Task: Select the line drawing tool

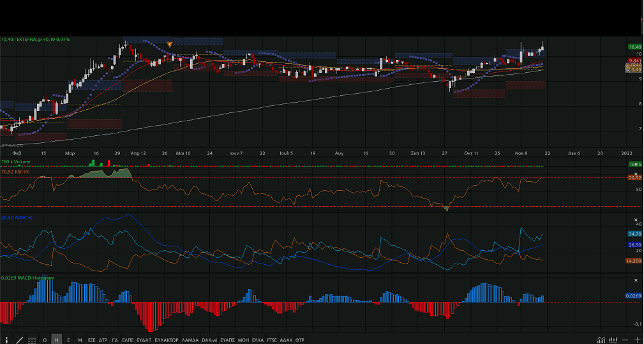Action: coord(19,340)
